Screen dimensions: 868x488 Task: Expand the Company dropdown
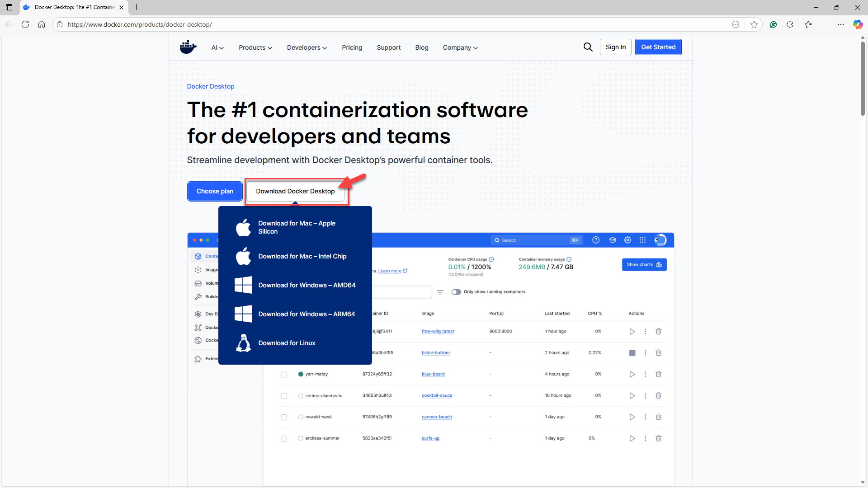[x=459, y=47]
